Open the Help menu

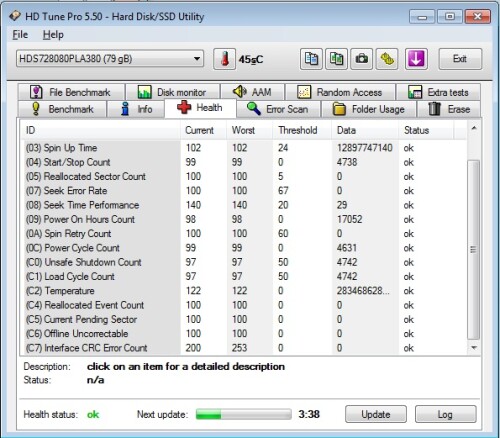click(53, 35)
